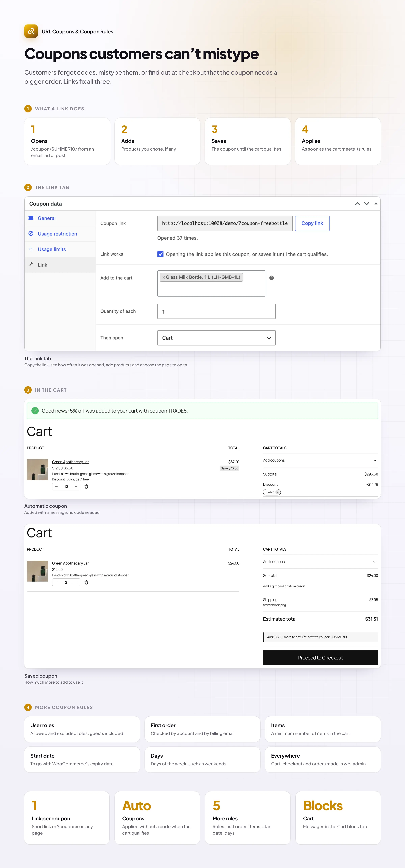Click the Quantity of each field
The height and width of the screenshot is (868, 405).
(x=216, y=311)
